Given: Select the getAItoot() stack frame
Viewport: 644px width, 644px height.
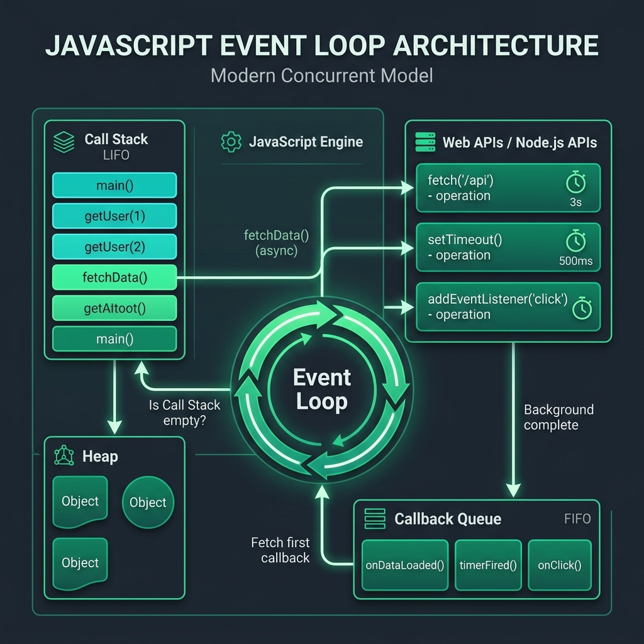Looking at the screenshot, I should coord(114,308).
